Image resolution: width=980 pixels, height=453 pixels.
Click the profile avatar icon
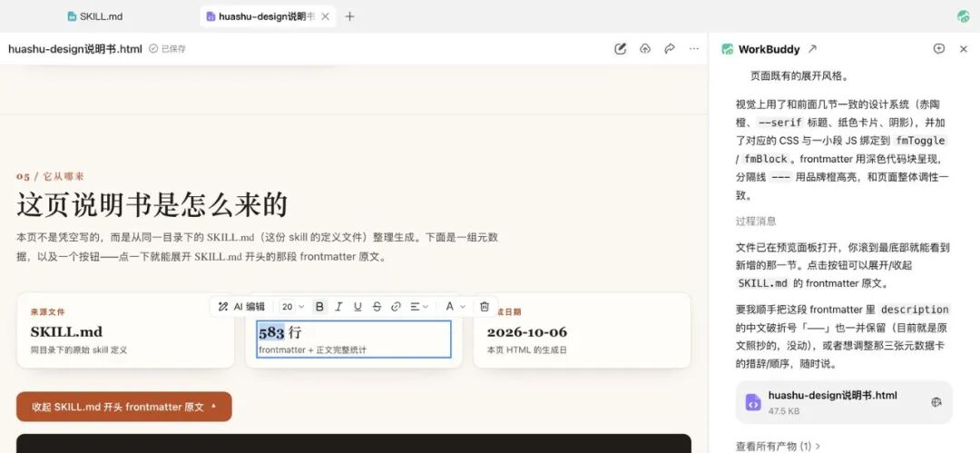pyautogui.click(x=963, y=16)
